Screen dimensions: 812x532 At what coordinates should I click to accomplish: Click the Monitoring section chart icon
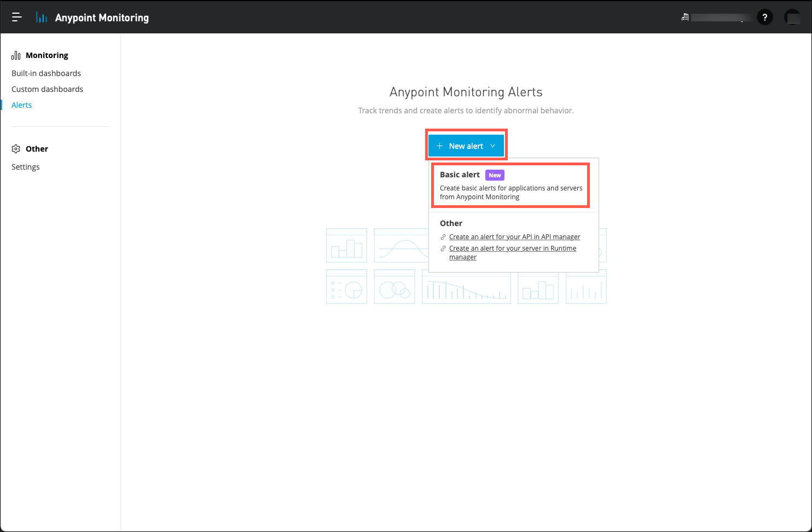click(16, 55)
